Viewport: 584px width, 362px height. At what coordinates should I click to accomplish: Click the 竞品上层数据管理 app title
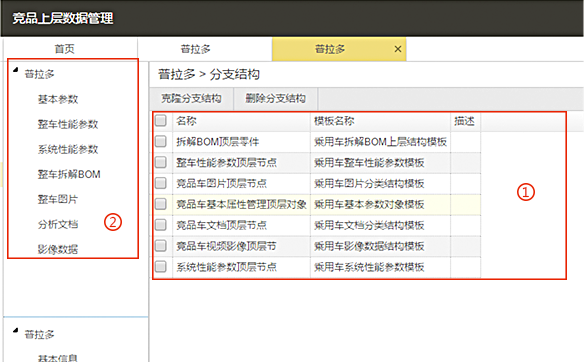click(x=63, y=18)
